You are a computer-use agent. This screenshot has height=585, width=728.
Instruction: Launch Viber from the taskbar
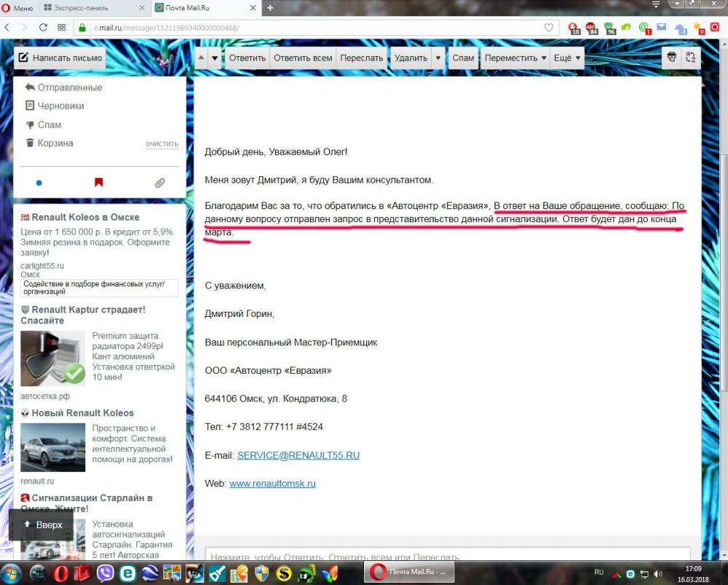106,573
